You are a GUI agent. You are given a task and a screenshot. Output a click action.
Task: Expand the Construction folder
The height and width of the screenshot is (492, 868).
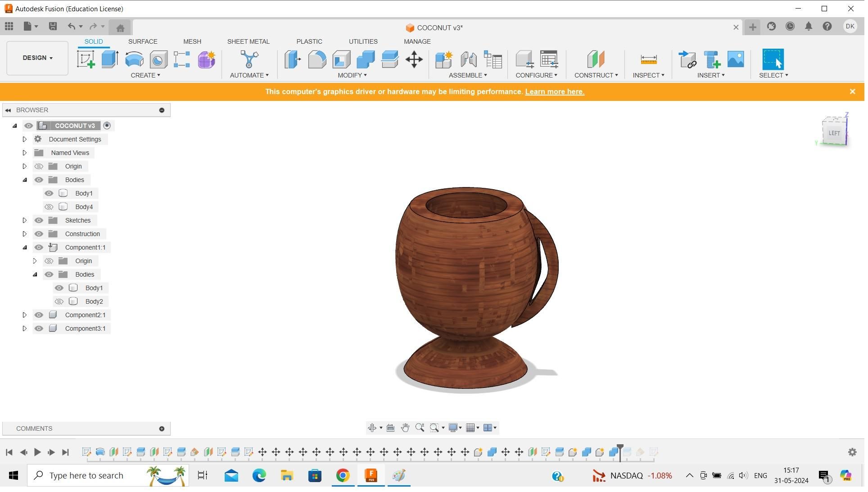[x=25, y=234]
